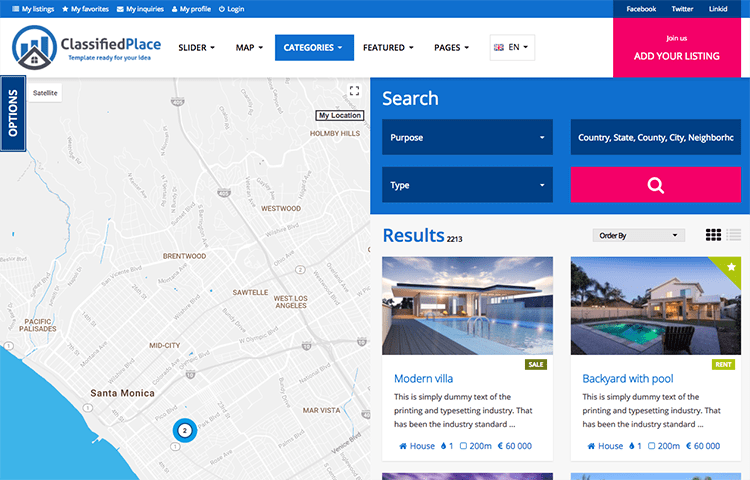The image size is (750, 480).
Task: Click the Results 2213 heading
Action: pyautogui.click(x=422, y=236)
